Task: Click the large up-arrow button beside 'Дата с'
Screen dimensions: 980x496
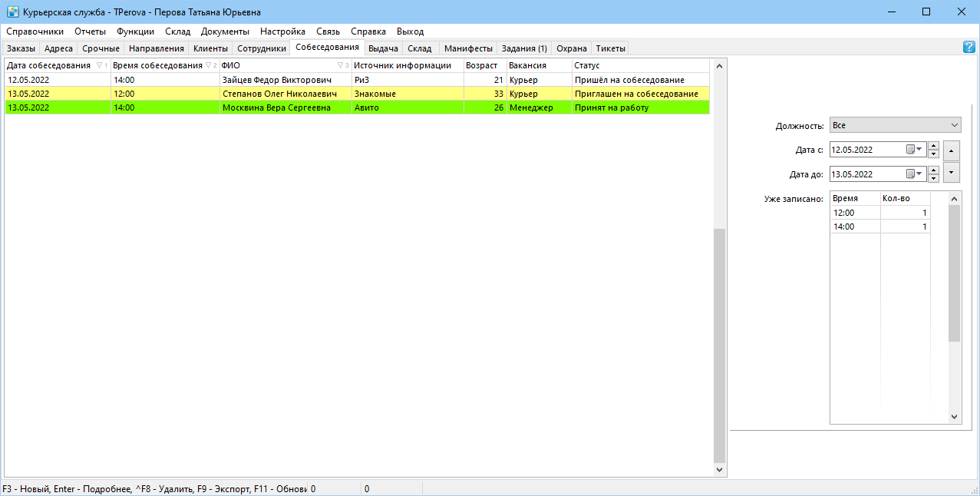Action: [x=952, y=150]
